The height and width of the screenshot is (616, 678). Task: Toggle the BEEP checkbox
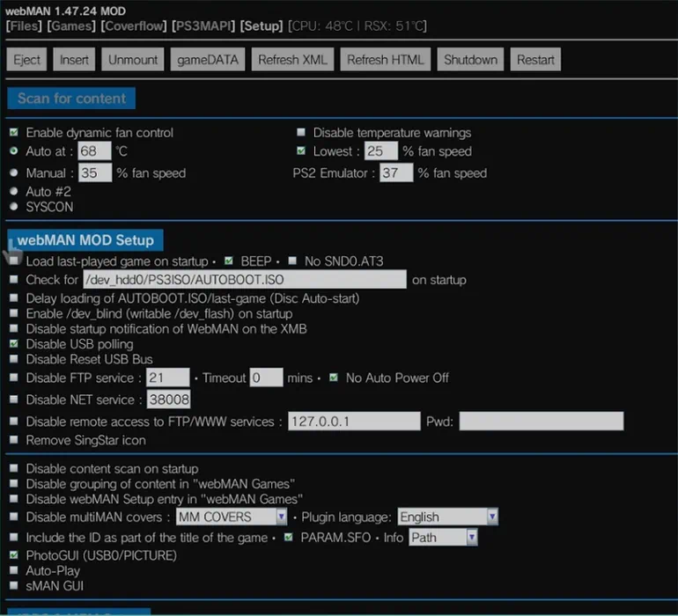coord(229,260)
